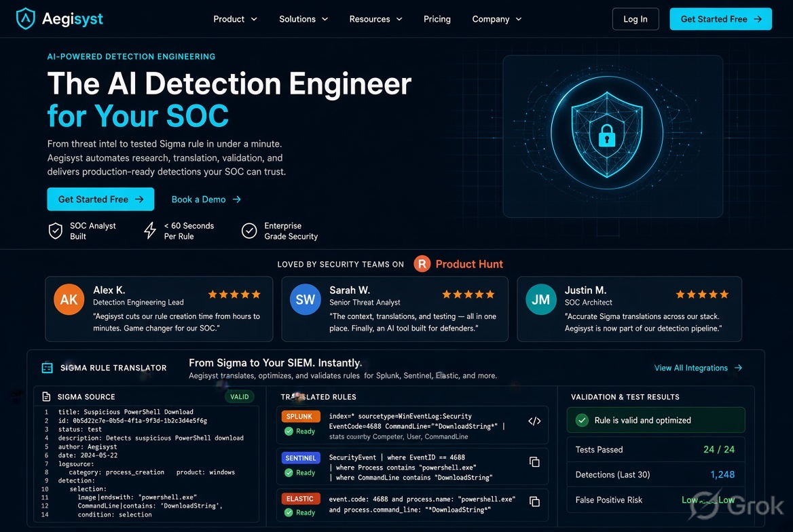Click the Ready check icon under Splunk
The height and width of the screenshot is (532, 793).
289,432
